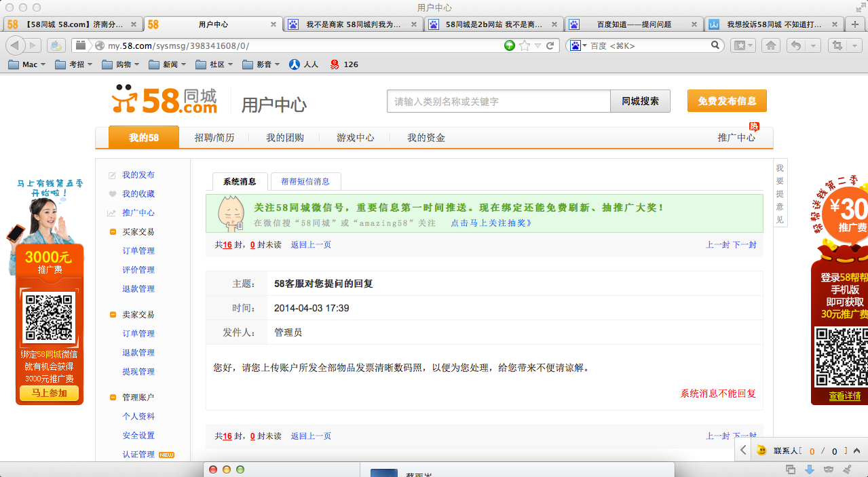Click the 人人 bookmark icon

point(295,64)
